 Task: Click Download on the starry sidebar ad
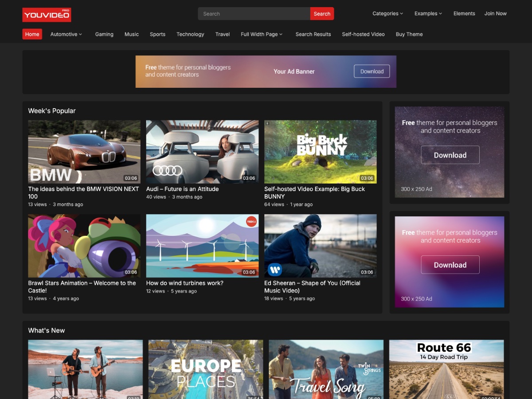point(450,155)
